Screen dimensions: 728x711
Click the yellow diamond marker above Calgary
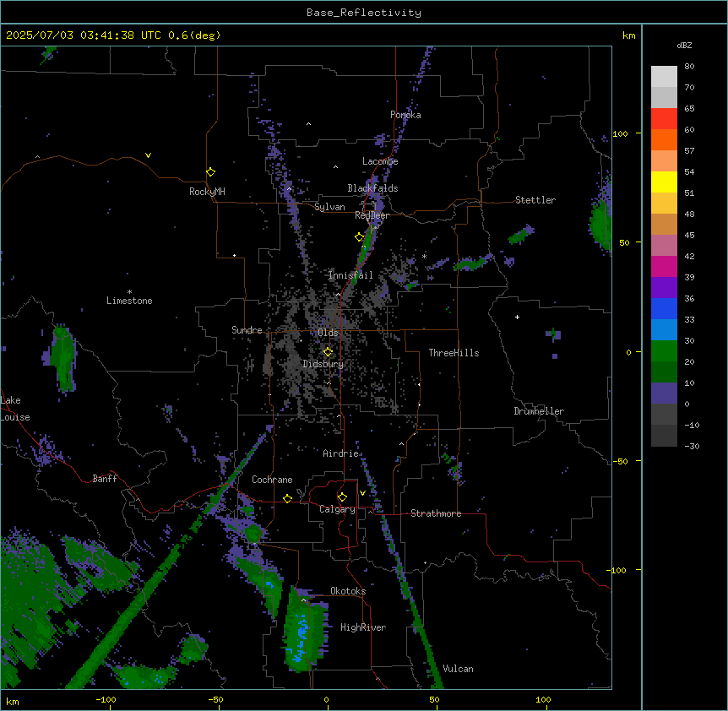(x=342, y=497)
